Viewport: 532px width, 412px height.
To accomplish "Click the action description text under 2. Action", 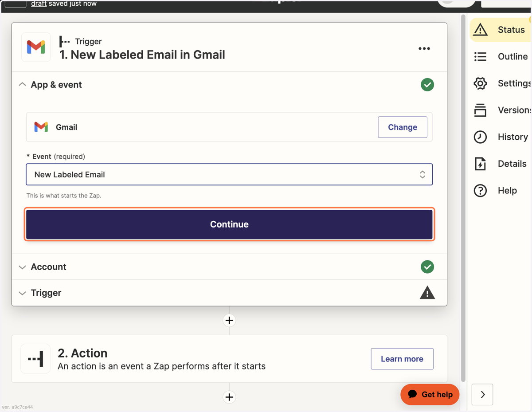I will pyautogui.click(x=162, y=366).
